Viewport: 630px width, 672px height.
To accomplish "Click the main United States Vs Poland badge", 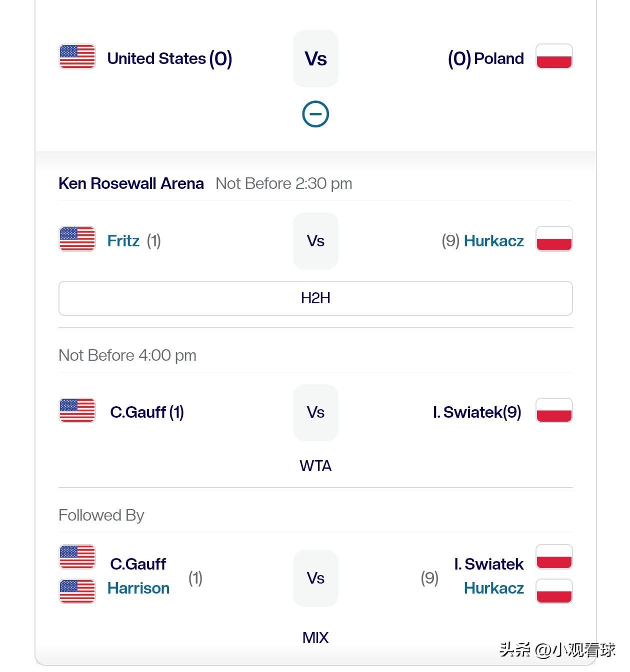I will coord(315,59).
